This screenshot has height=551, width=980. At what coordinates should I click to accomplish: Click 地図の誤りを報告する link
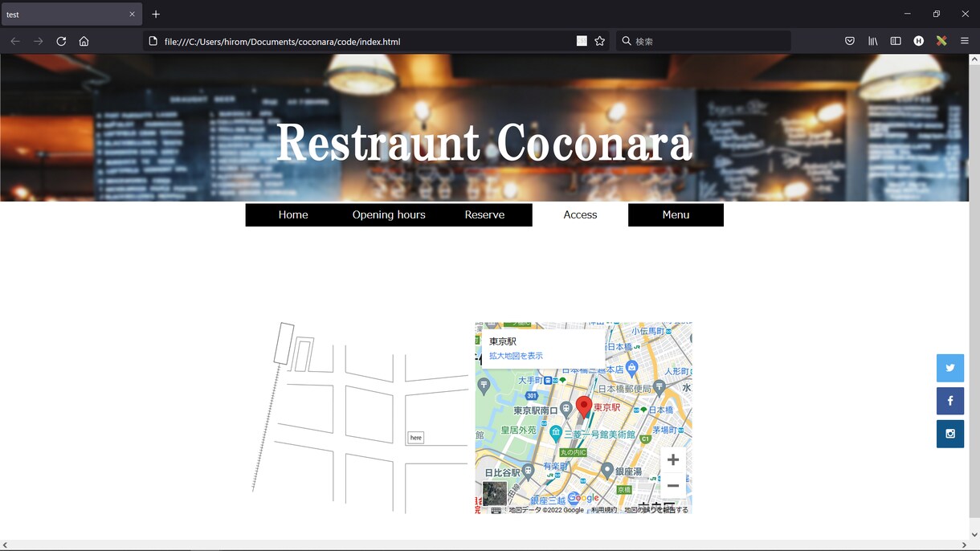coord(656,510)
